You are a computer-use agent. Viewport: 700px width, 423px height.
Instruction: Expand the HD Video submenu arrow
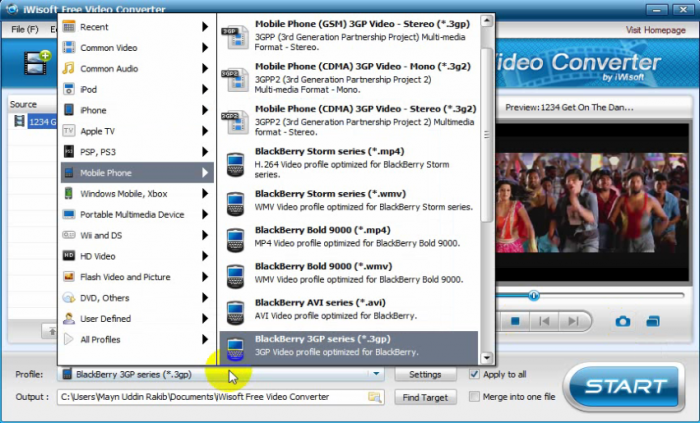tap(205, 256)
